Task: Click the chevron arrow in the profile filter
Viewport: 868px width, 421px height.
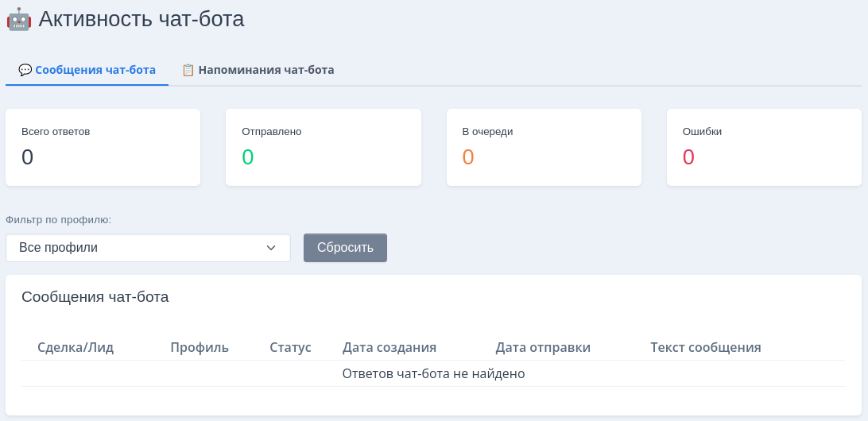Action: [272, 248]
